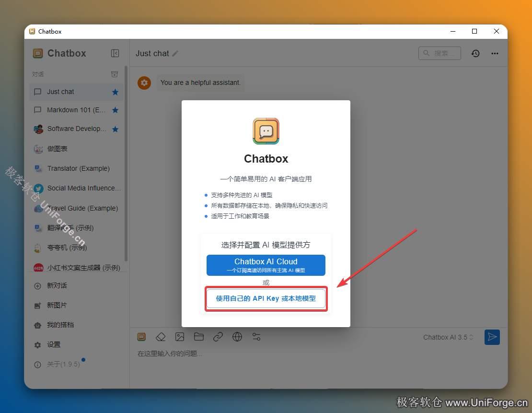Maximize the Chatbox window
The width and height of the screenshot is (532, 413).
tap(474, 31)
